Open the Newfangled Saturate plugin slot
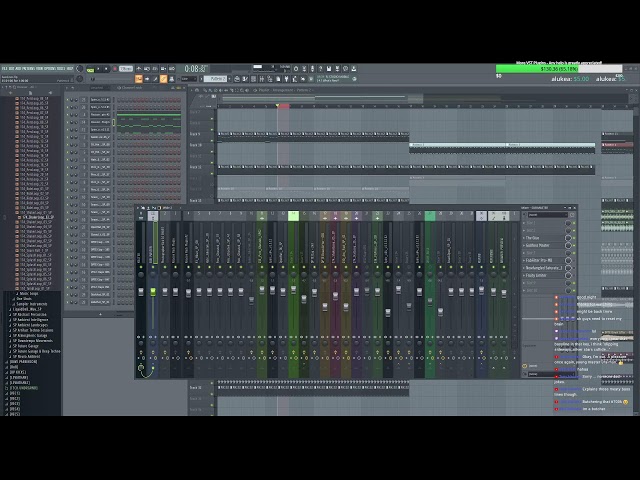Viewport: 640px width, 480px height. (544, 268)
